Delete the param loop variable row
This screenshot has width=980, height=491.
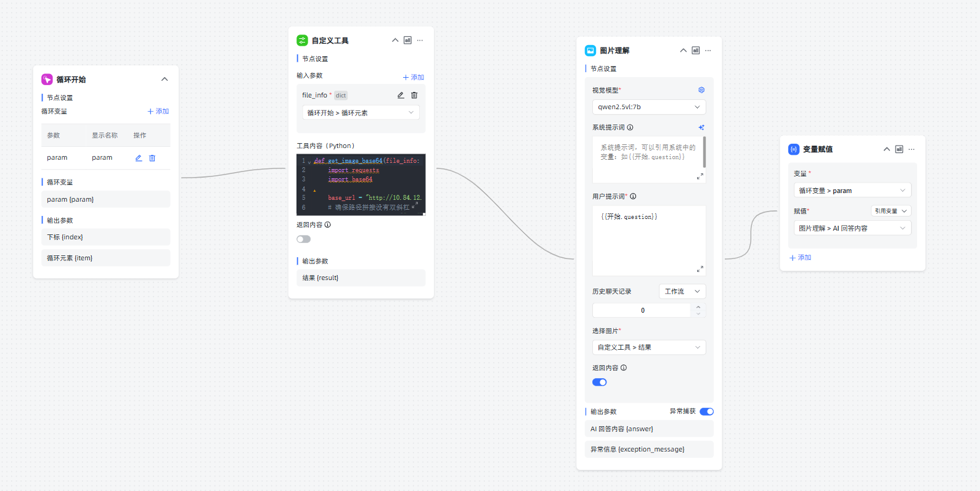[152, 158]
